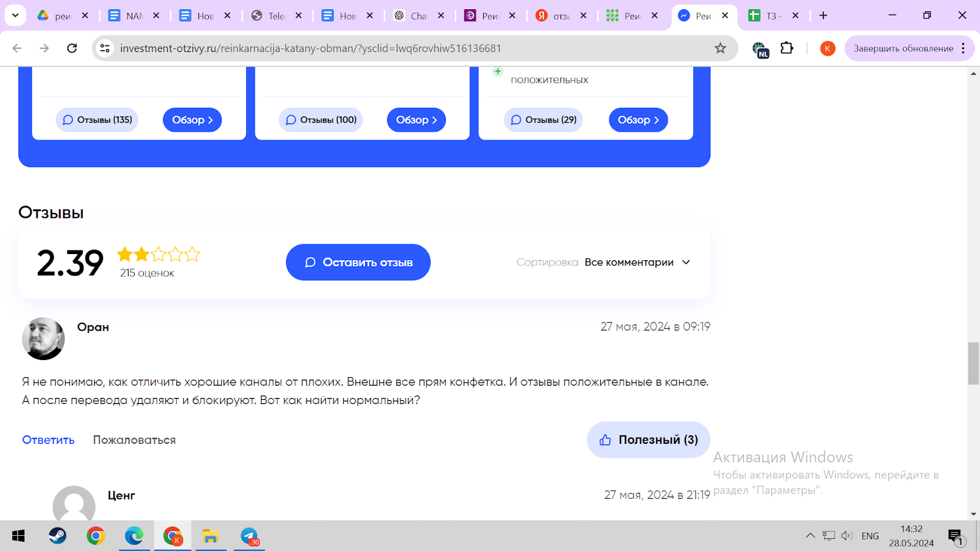
Task: Open the Windows Start menu
Action: tap(18, 536)
